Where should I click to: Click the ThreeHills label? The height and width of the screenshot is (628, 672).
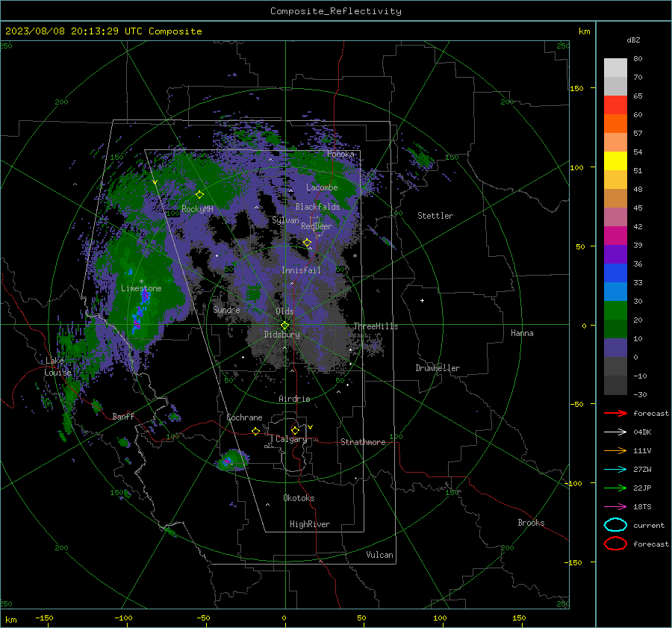(x=376, y=326)
